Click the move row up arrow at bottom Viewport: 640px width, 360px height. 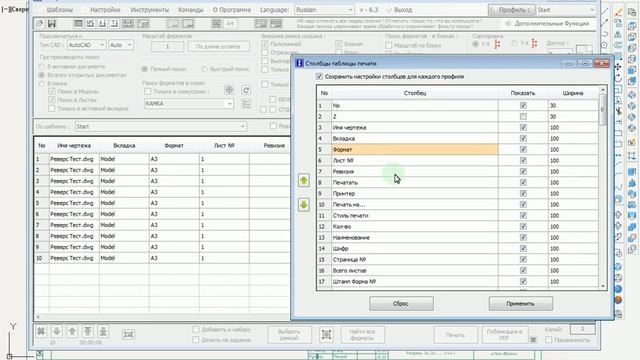coord(72,331)
